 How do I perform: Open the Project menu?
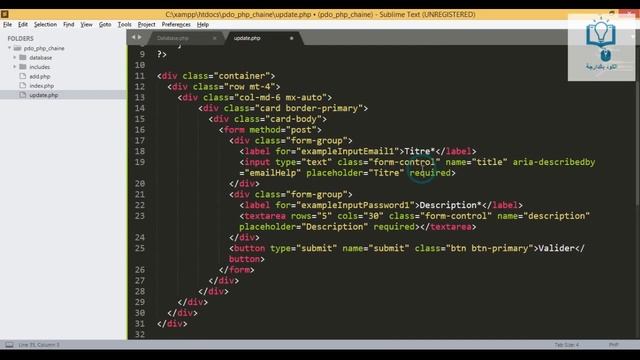[x=147, y=24]
